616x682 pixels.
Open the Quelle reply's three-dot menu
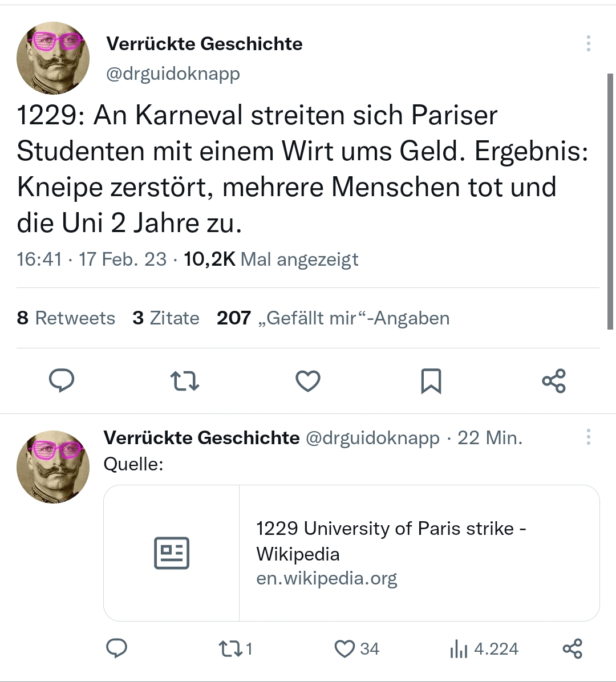pyautogui.click(x=588, y=437)
